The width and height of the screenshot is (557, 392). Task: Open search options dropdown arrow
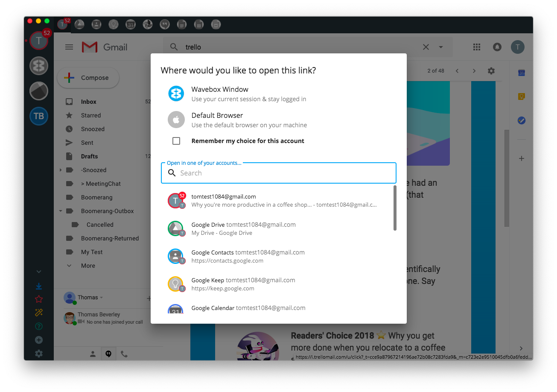click(x=441, y=47)
